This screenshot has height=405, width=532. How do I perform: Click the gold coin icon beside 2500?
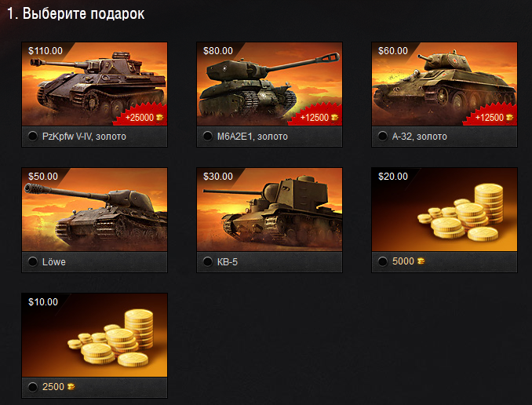pyautogui.click(x=71, y=386)
